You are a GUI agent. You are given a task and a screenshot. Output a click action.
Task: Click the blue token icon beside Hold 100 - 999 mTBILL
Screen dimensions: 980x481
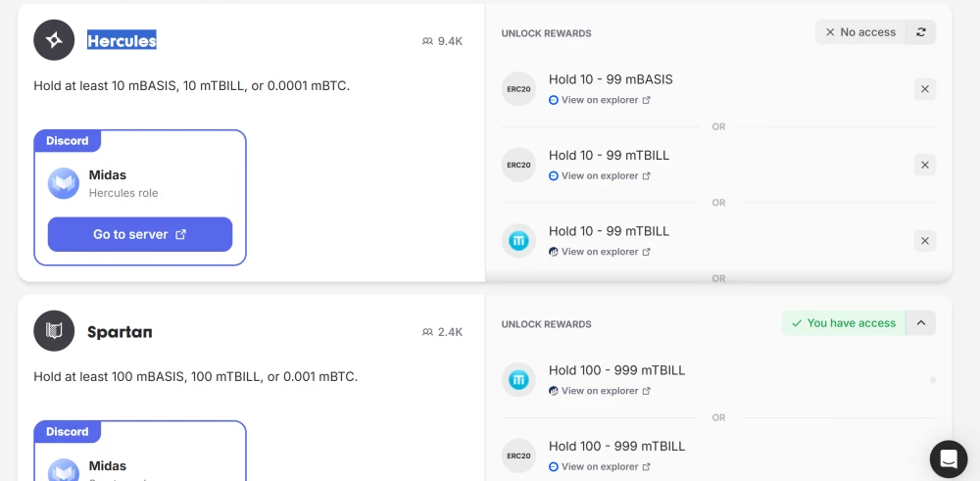pyautogui.click(x=518, y=379)
